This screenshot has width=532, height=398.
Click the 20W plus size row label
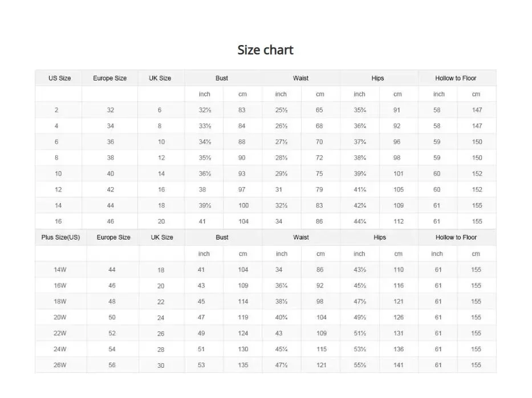coord(60,317)
